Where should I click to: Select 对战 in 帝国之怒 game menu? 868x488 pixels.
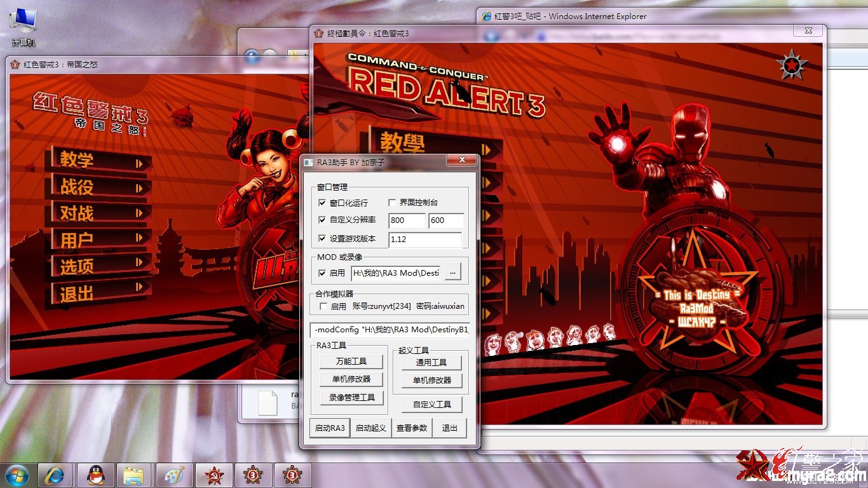point(98,213)
